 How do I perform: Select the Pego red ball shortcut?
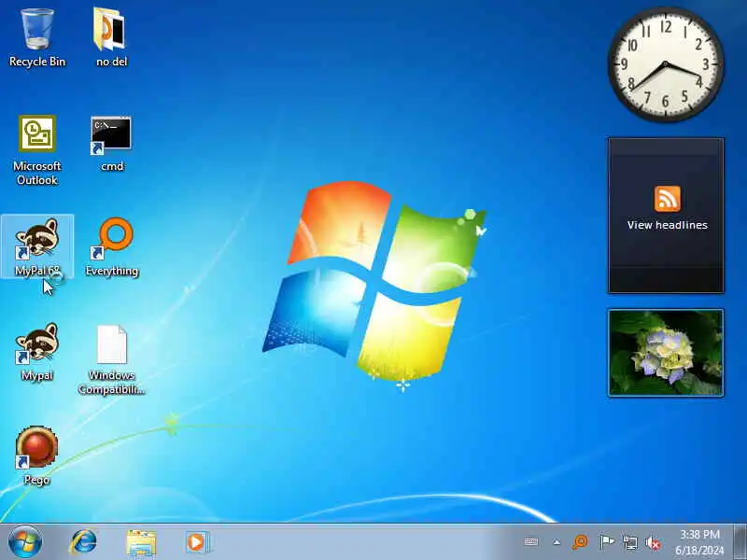37,455
